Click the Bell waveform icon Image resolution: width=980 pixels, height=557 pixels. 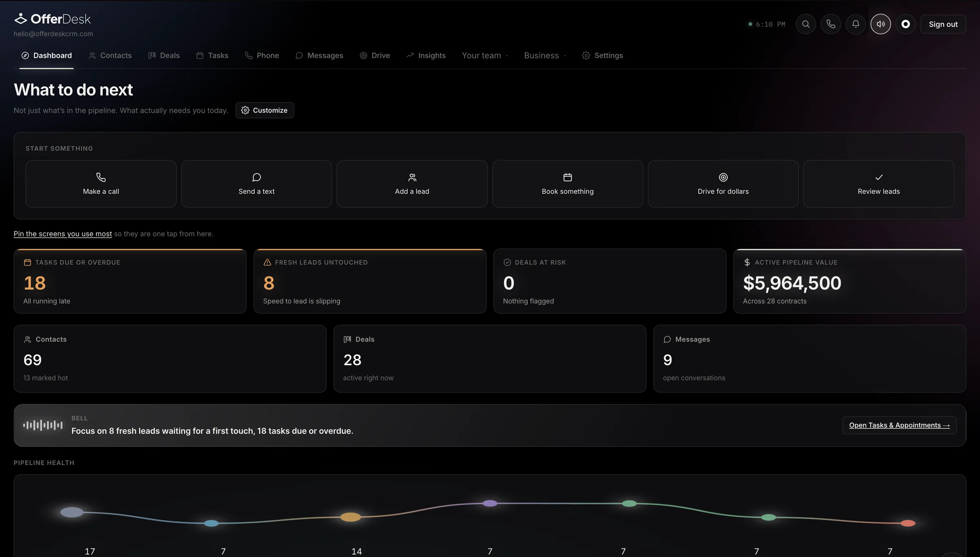(43, 425)
